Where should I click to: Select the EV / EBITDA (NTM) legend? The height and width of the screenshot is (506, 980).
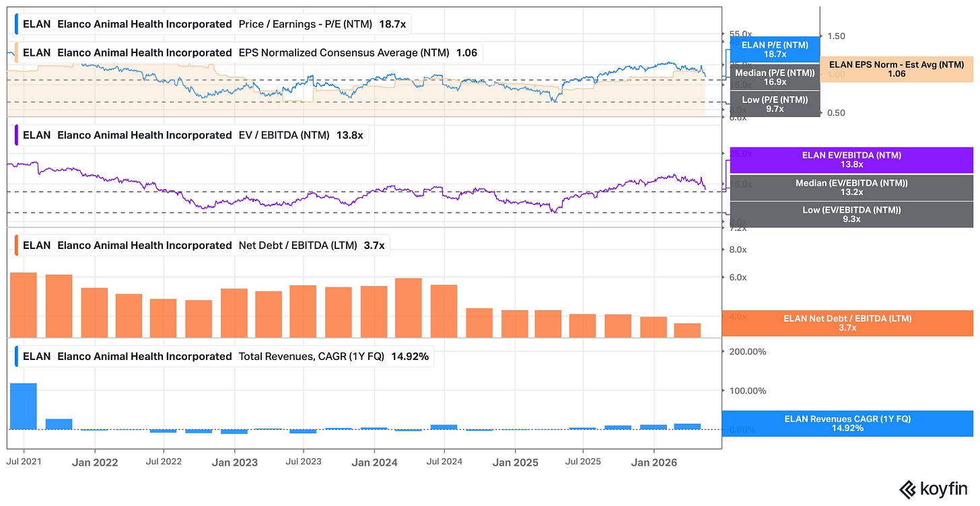tap(191, 135)
